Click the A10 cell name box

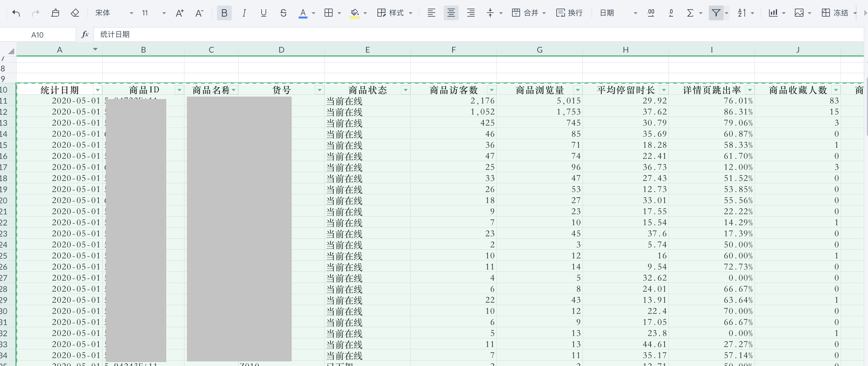[x=37, y=35]
